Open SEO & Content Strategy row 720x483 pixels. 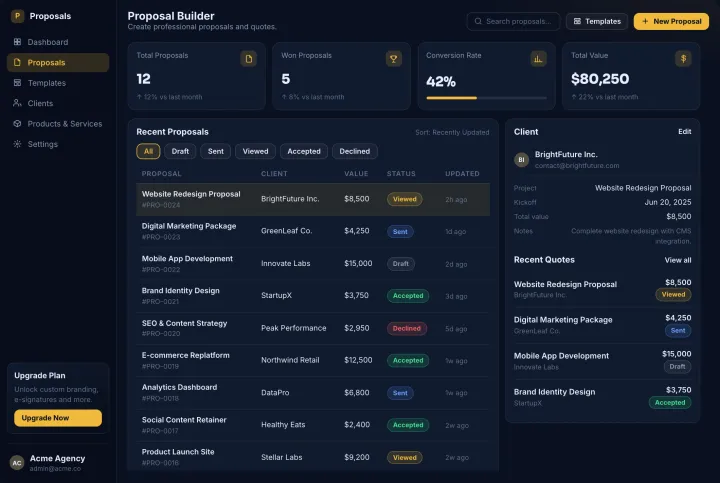tap(313, 328)
